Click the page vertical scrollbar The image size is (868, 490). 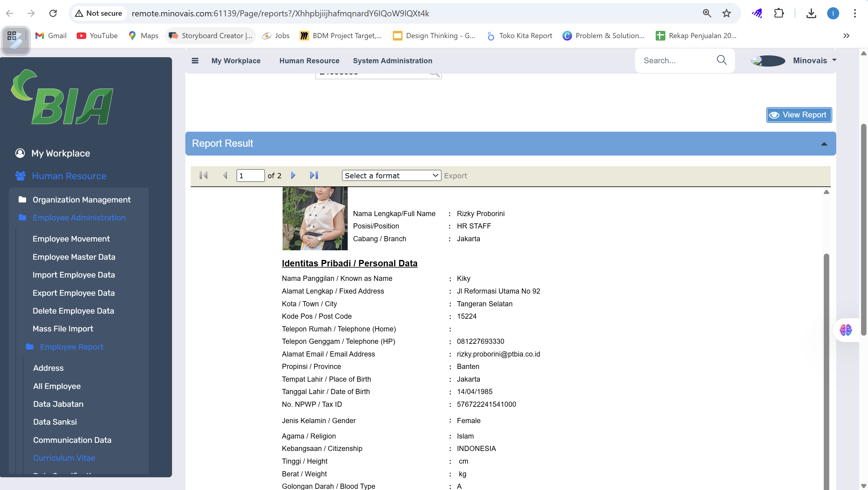tap(863, 229)
